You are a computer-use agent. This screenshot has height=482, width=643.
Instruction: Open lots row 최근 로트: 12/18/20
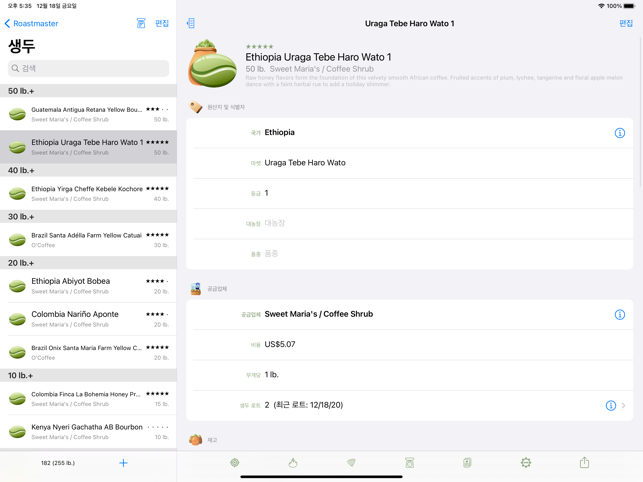point(409,405)
